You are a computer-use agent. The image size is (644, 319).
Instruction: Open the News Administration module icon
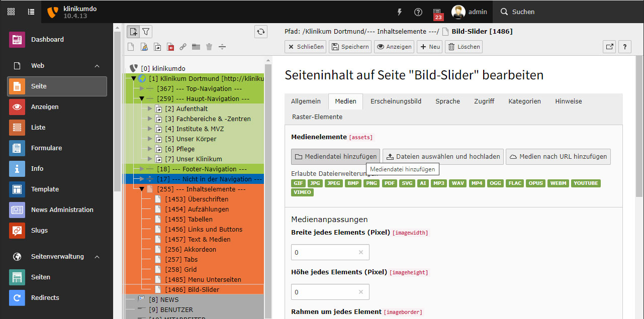(17, 209)
